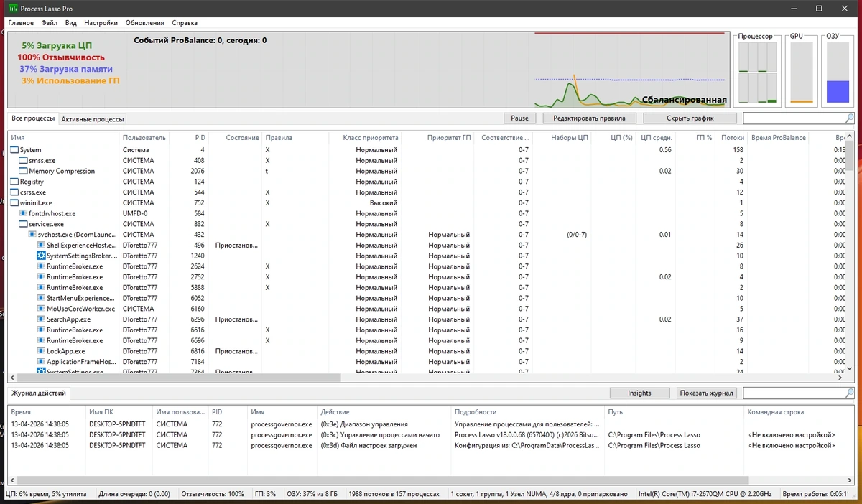The image size is (862, 504).
Task: Click the fontdrvhost.exe process icon
Action: [23, 213]
